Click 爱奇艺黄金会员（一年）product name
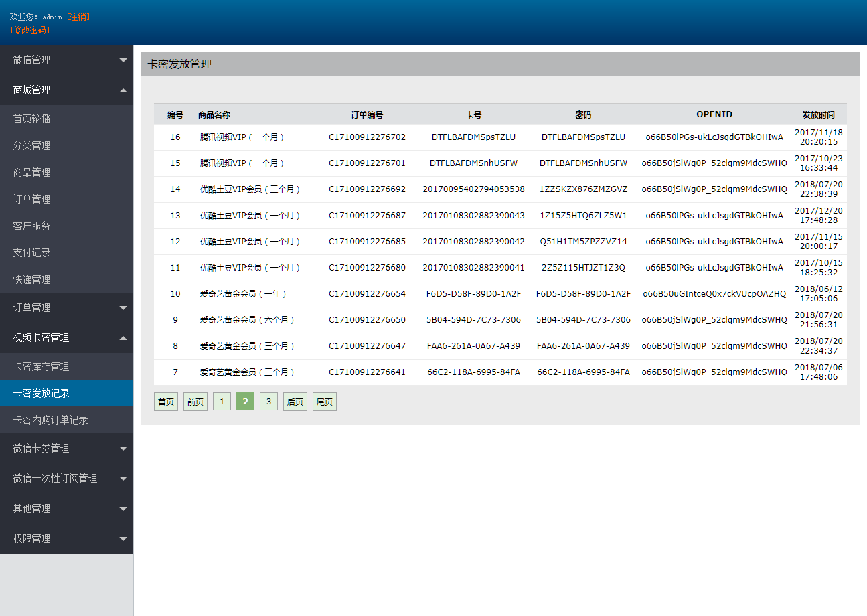Viewport: 867px width, 616px height. 244,294
